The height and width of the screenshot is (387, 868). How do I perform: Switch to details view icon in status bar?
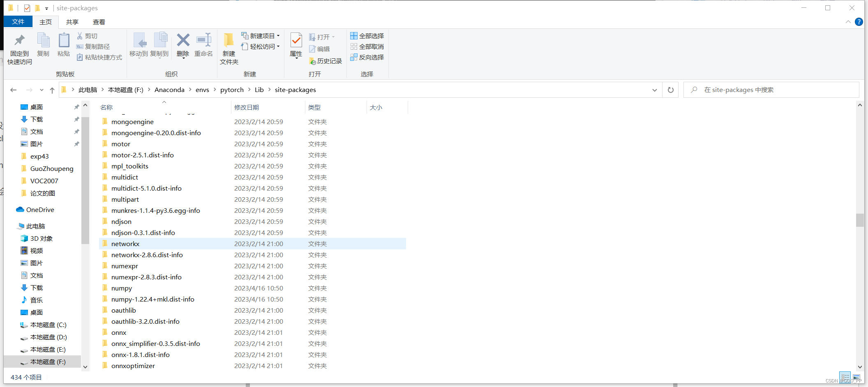click(x=845, y=377)
